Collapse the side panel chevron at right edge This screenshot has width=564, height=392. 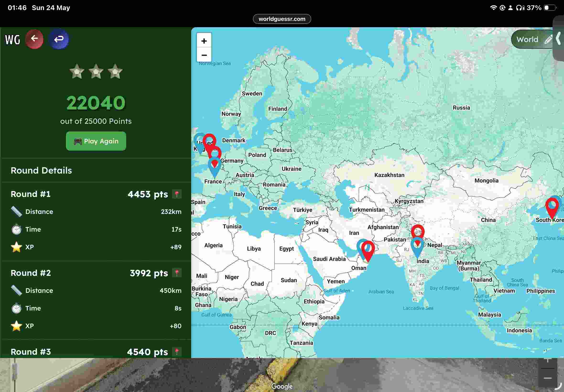point(559,38)
